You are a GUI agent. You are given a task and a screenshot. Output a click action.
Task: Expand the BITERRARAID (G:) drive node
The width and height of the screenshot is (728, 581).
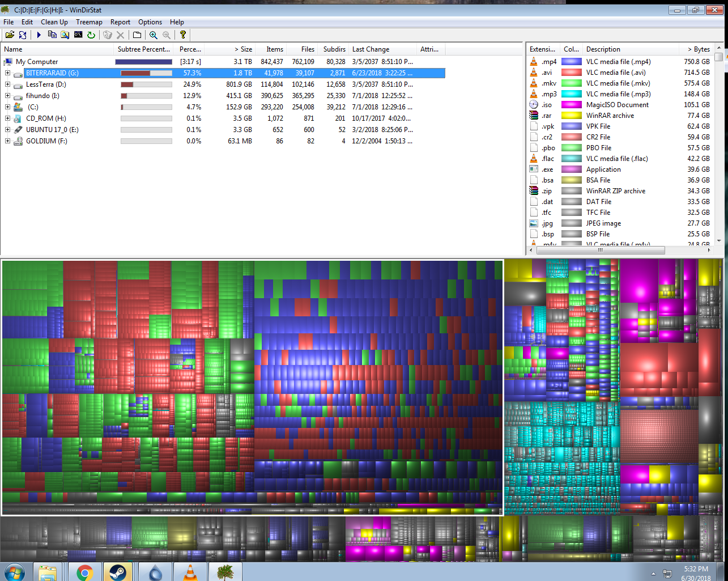pyautogui.click(x=8, y=73)
